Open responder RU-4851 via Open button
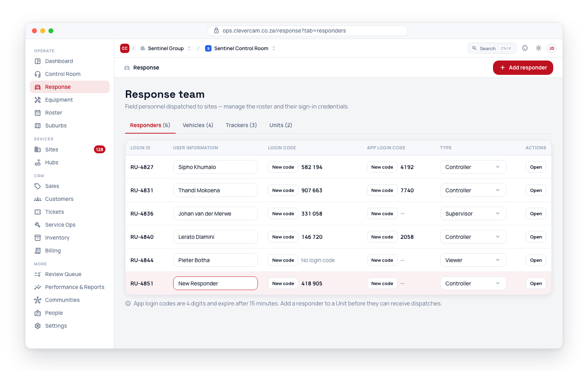 click(x=536, y=283)
